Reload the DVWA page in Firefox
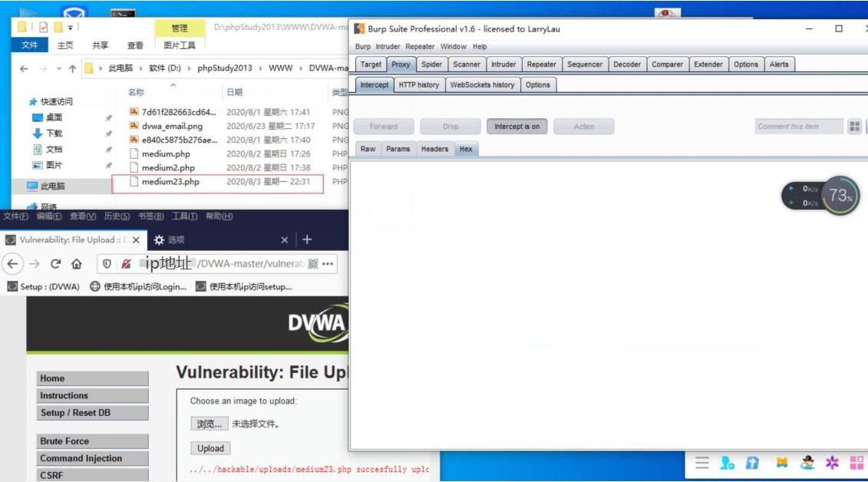This screenshot has height=482, width=868. pos(55,264)
